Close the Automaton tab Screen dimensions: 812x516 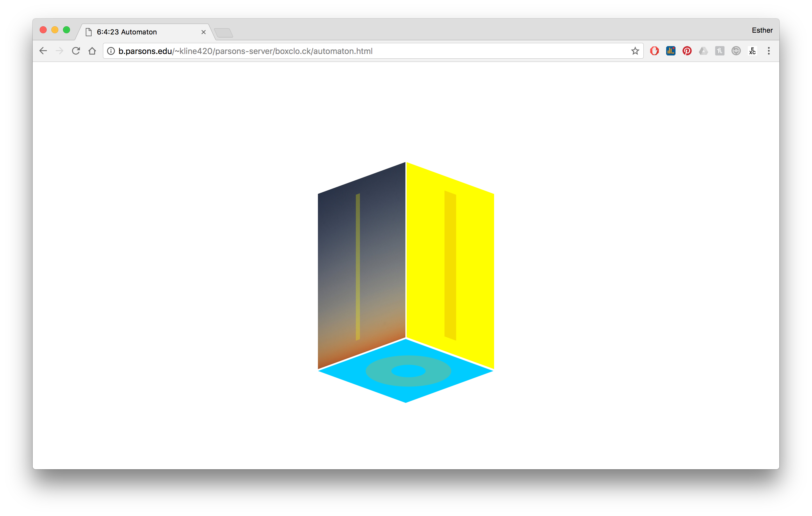tap(203, 32)
